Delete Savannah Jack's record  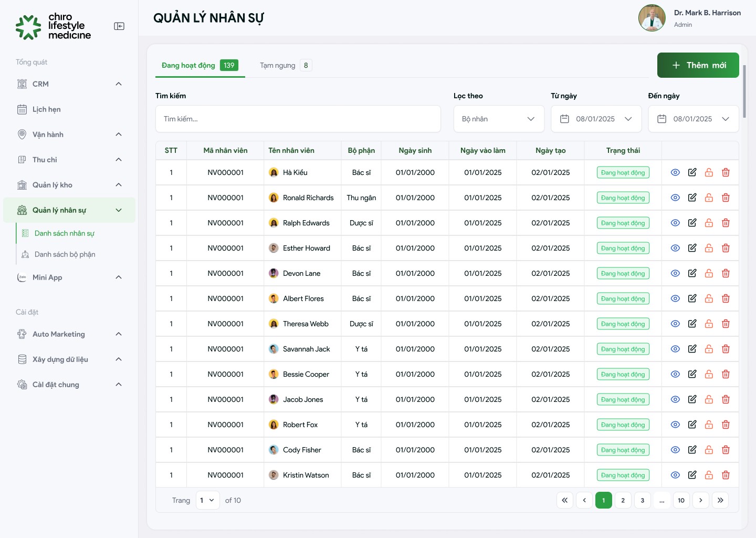point(726,349)
